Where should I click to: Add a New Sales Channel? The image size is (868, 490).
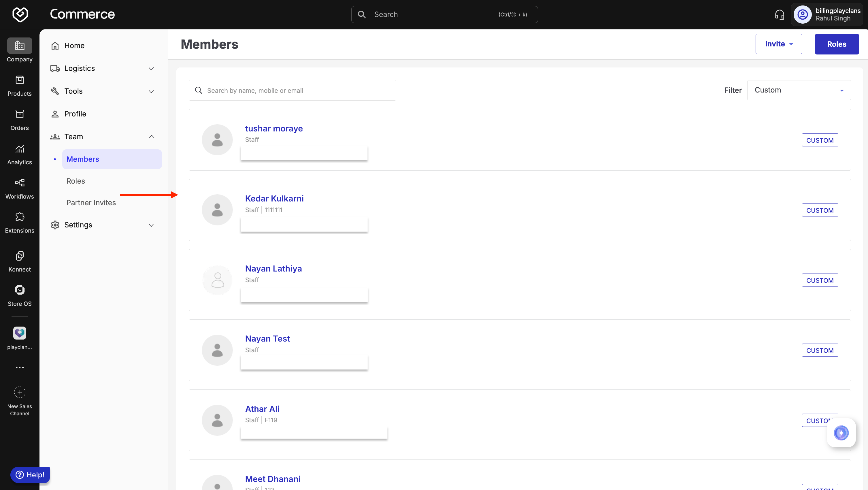point(20,392)
